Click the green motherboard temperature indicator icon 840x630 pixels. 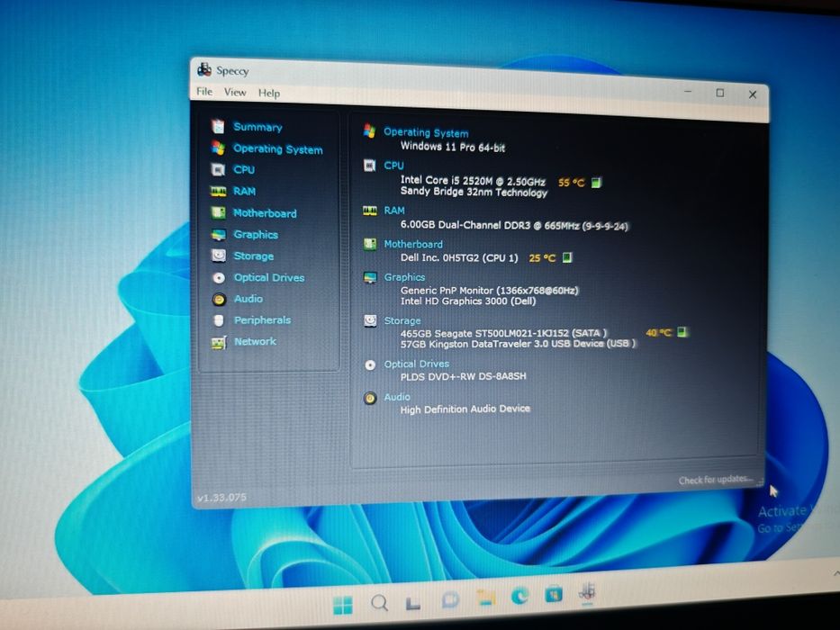[567, 257]
